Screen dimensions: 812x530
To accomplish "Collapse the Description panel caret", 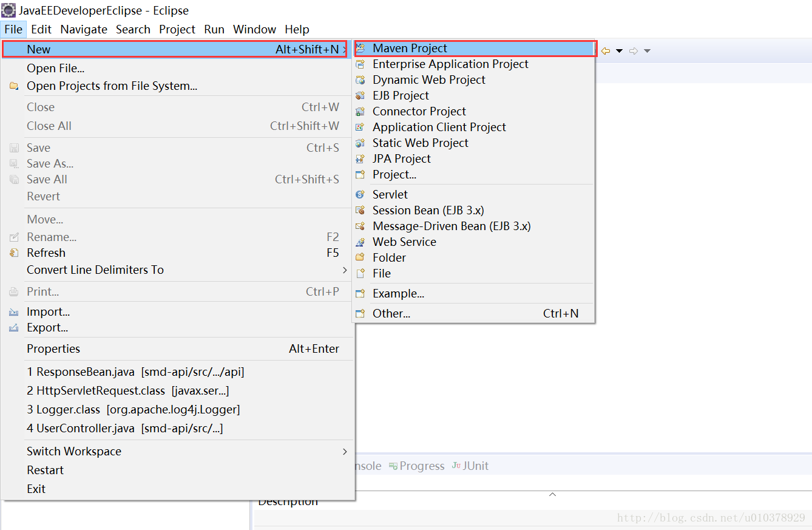I will point(552,495).
